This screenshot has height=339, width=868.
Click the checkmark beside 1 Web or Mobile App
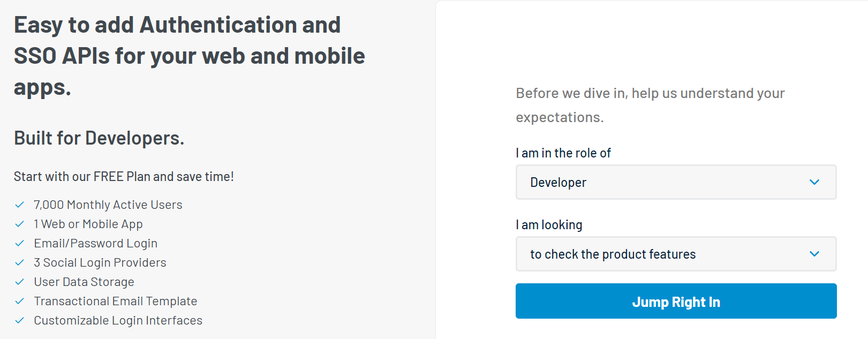20,224
